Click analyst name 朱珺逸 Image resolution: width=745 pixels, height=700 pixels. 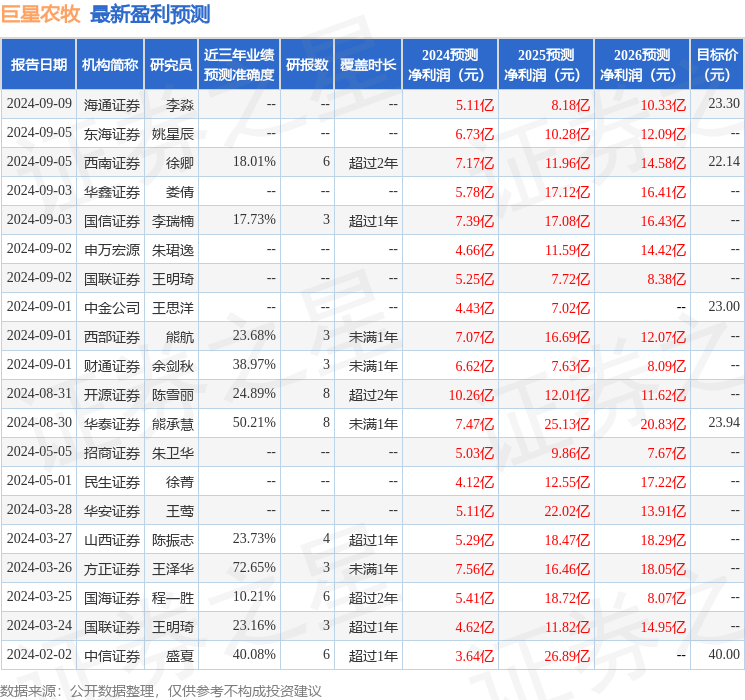coord(173,250)
